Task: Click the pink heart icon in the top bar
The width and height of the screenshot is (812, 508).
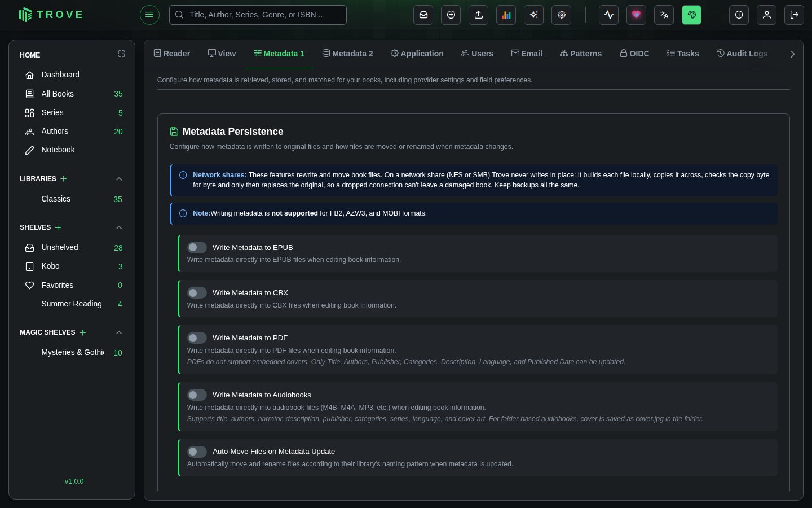Action: click(x=637, y=15)
